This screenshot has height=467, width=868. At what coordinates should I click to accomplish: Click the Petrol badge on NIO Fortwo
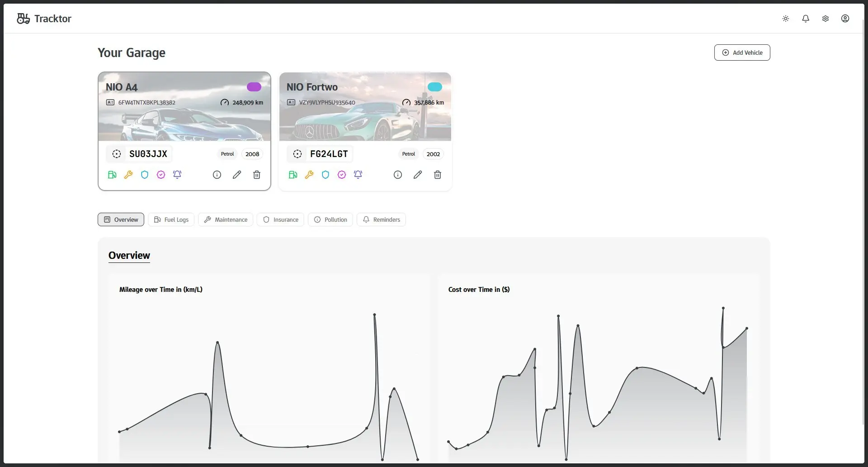coord(409,154)
